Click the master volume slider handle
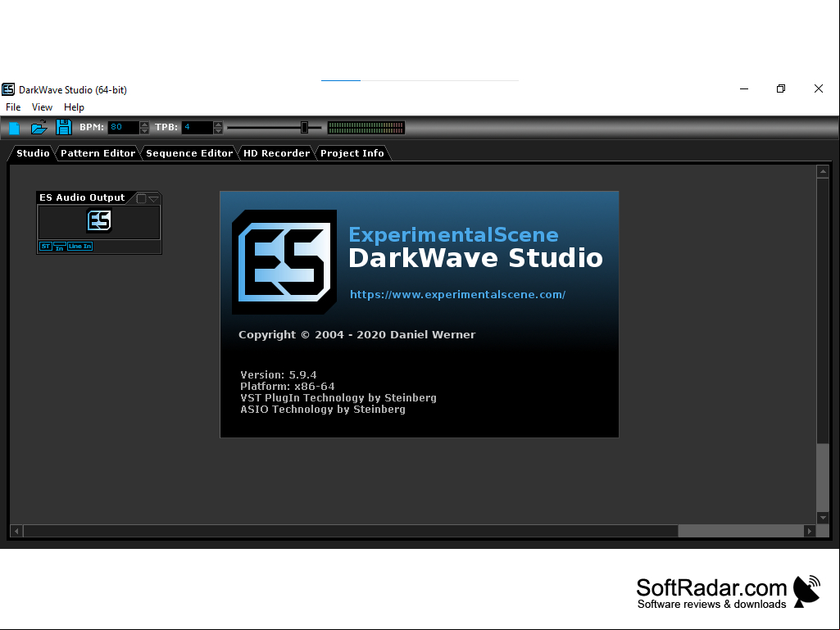840x630 pixels. click(304, 128)
